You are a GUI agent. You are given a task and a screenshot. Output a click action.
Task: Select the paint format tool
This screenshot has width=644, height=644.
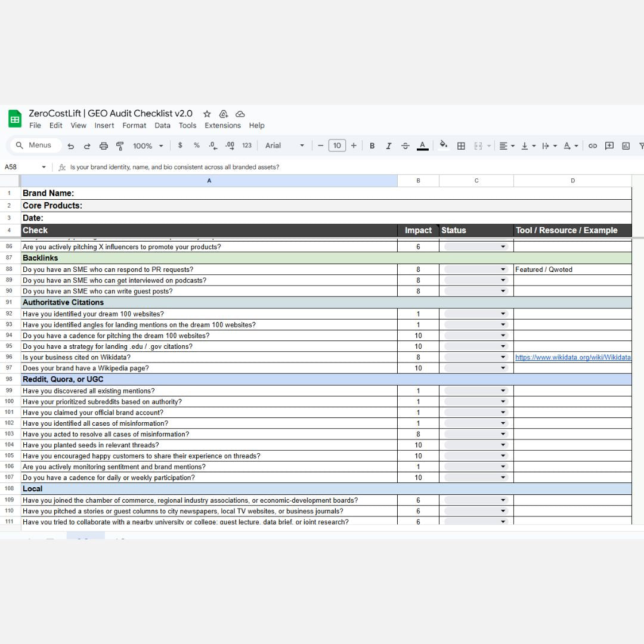[x=120, y=146]
